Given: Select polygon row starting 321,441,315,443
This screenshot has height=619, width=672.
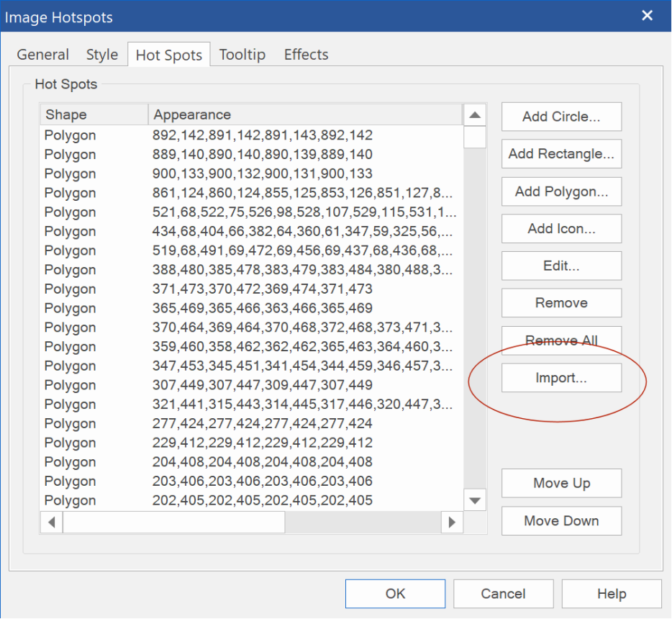Looking at the screenshot, I should point(252,405).
